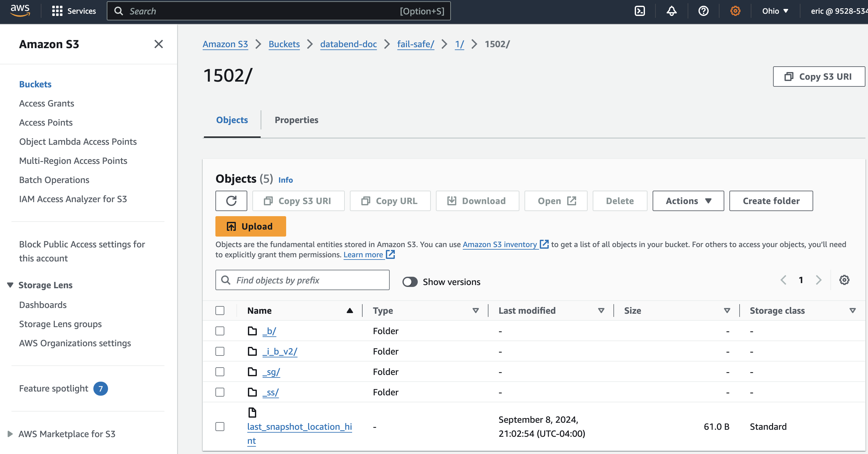This screenshot has height=454, width=868.
Task: Click the folder icon beside _b/
Action: (252, 331)
